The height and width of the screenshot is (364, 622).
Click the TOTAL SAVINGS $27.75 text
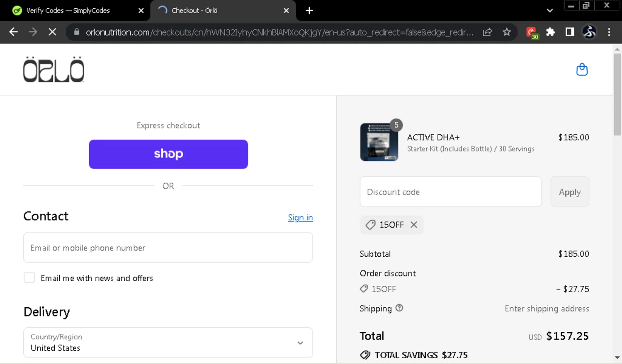tap(421, 355)
